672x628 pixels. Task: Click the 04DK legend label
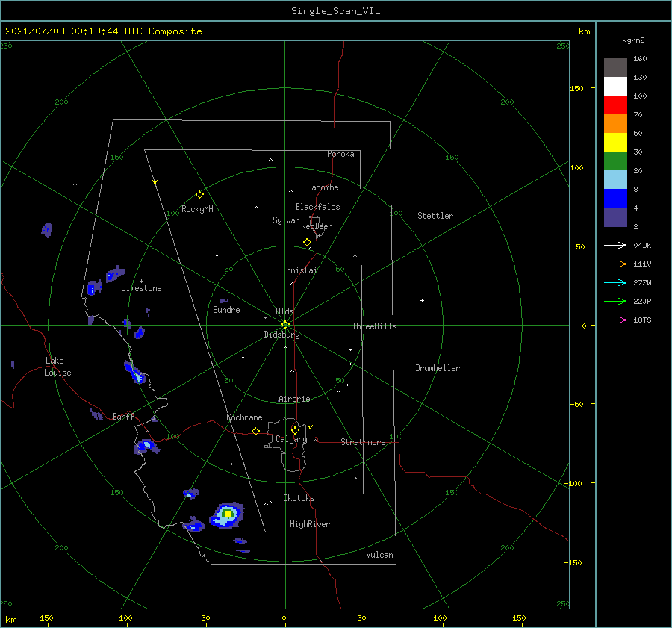pyautogui.click(x=642, y=245)
